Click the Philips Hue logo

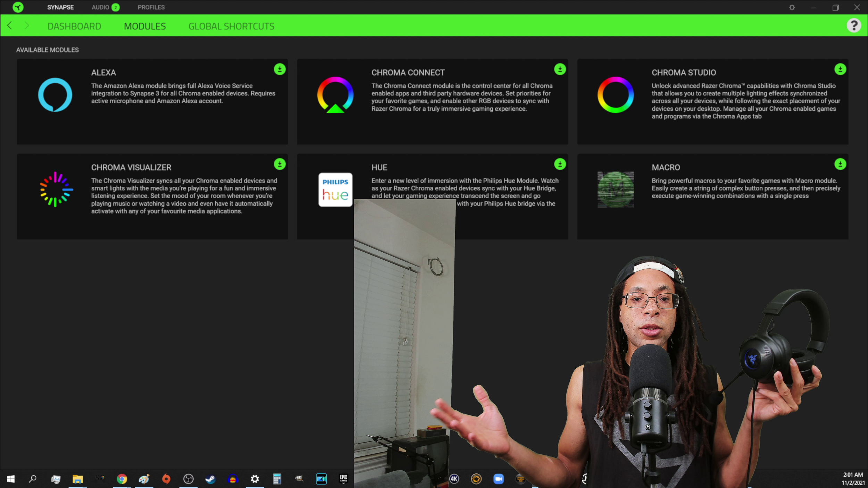tap(335, 190)
